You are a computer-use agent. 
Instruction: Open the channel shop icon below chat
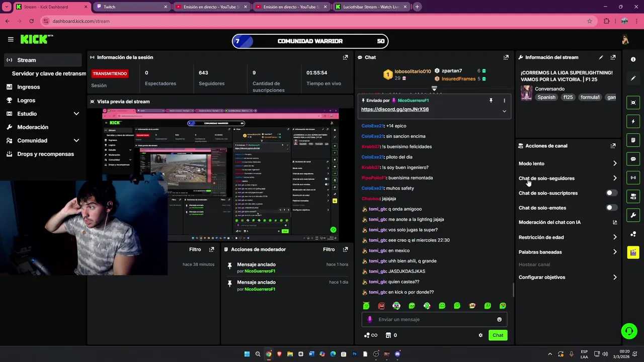[x=388, y=335]
